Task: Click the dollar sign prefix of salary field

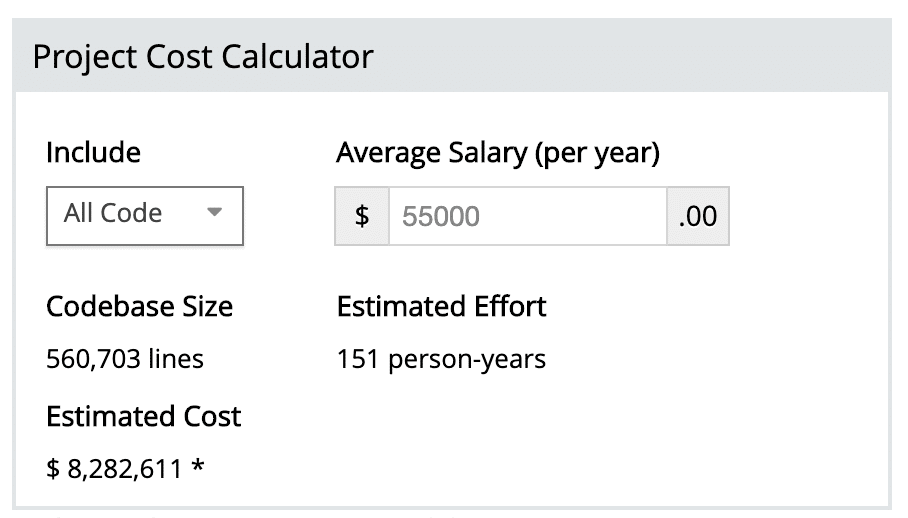Action: tap(362, 215)
